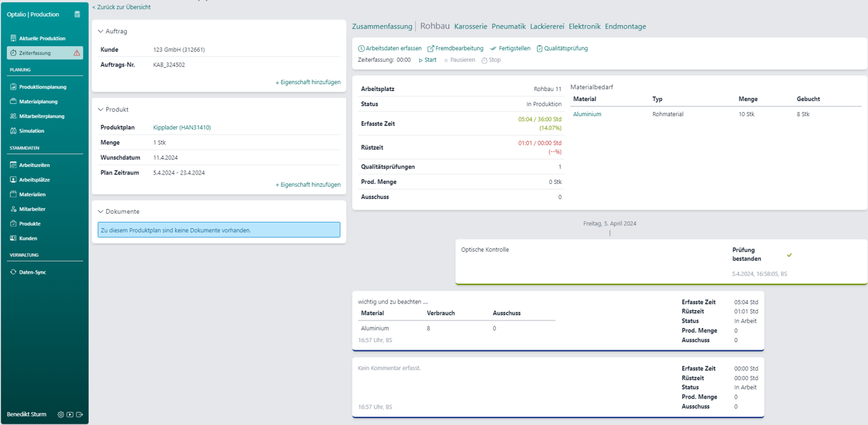Launch Simulation from its sidebar icon
Screen dimensions: 868x425
pos(14,131)
